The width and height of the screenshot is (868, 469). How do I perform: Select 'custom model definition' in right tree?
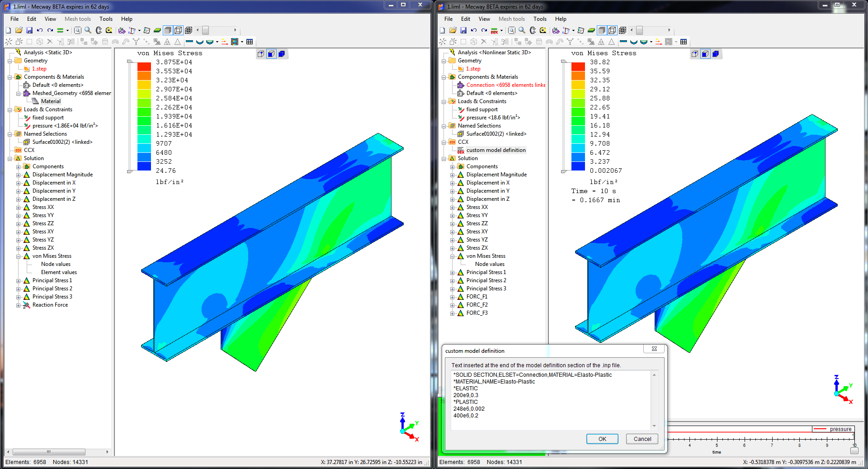pos(496,150)
